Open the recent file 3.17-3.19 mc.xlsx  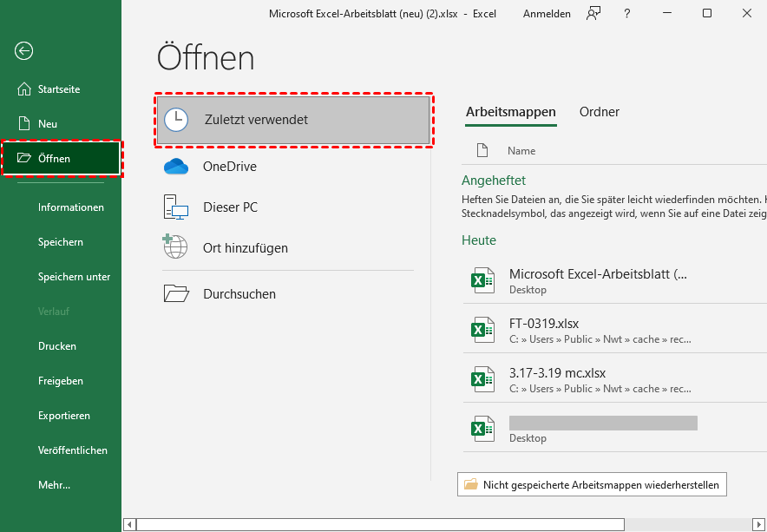[557, 373]
